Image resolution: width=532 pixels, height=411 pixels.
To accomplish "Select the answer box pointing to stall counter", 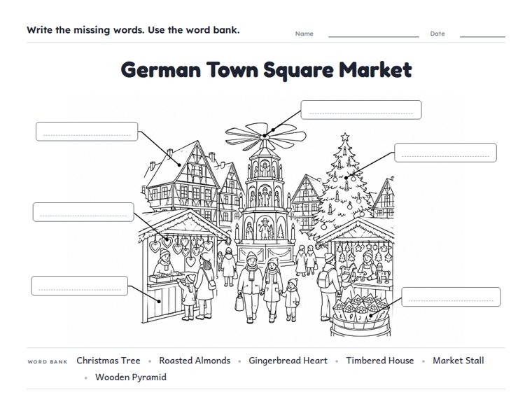I will coord(80,286).
